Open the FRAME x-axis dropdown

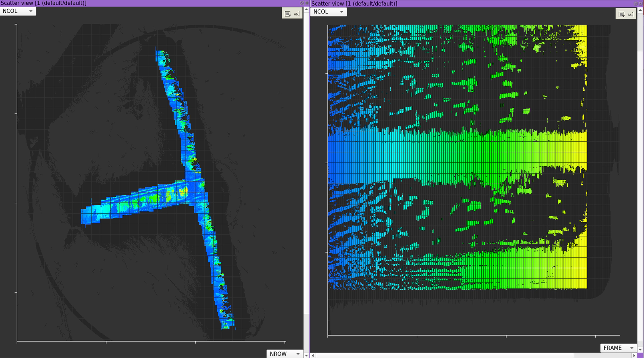click(x=618, y=348)
